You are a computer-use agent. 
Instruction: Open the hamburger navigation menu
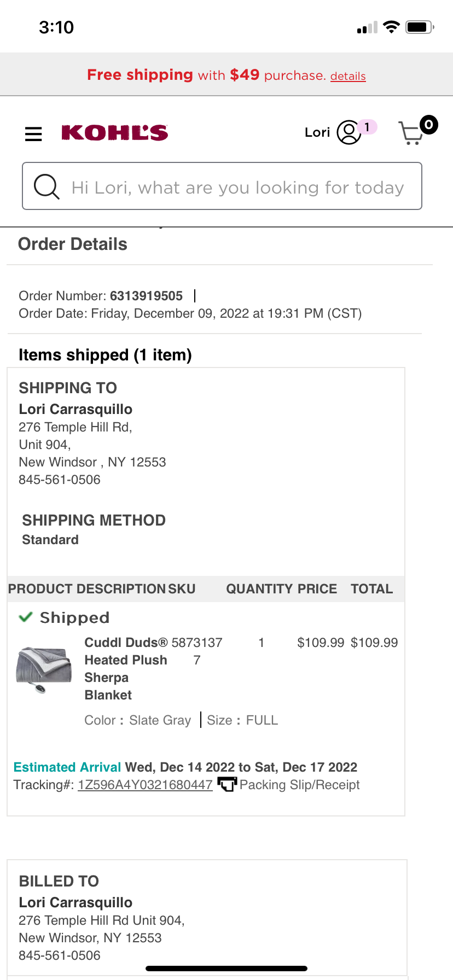coord(33,134)
